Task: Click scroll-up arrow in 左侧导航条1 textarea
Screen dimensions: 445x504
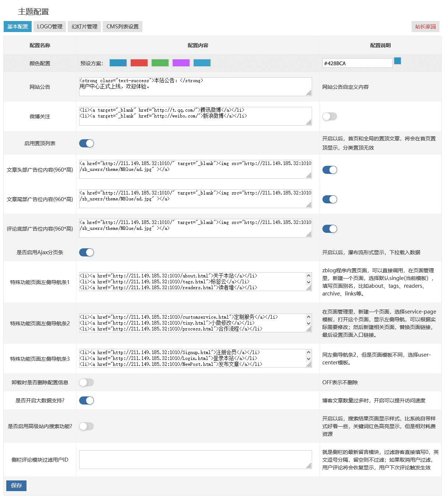Action: [308, 276]
